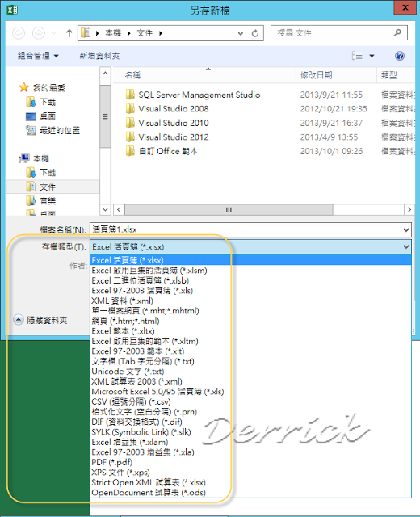Click the forward navigation arrow
The image size is (420, 517).
coord(39,33)
